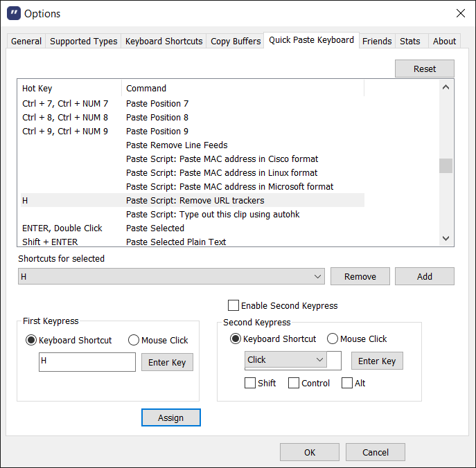Screen dimensions: 476x468
Task: Go to the Stats tab
Action: point(410,41)
